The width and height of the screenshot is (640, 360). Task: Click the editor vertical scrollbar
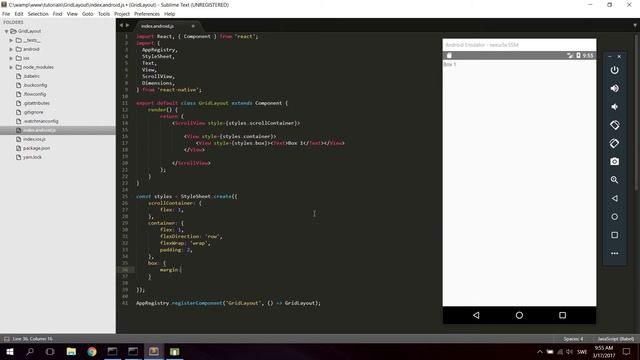(x=636, y=111)
